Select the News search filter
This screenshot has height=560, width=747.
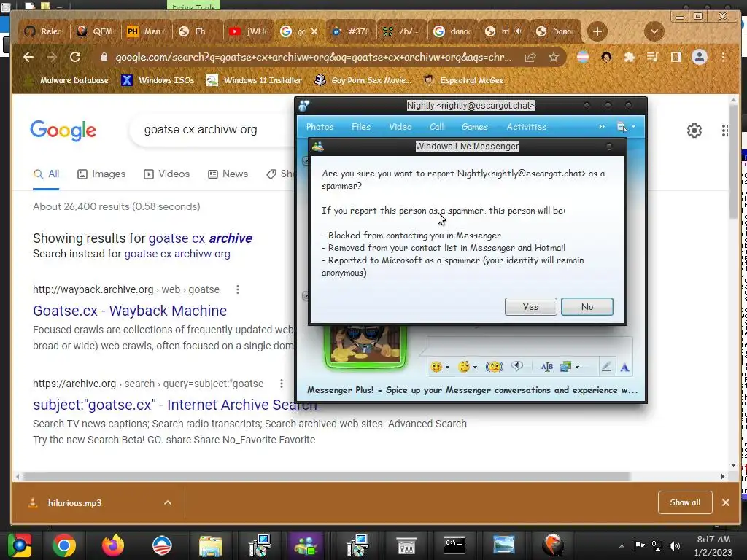[x=228, y=174]
